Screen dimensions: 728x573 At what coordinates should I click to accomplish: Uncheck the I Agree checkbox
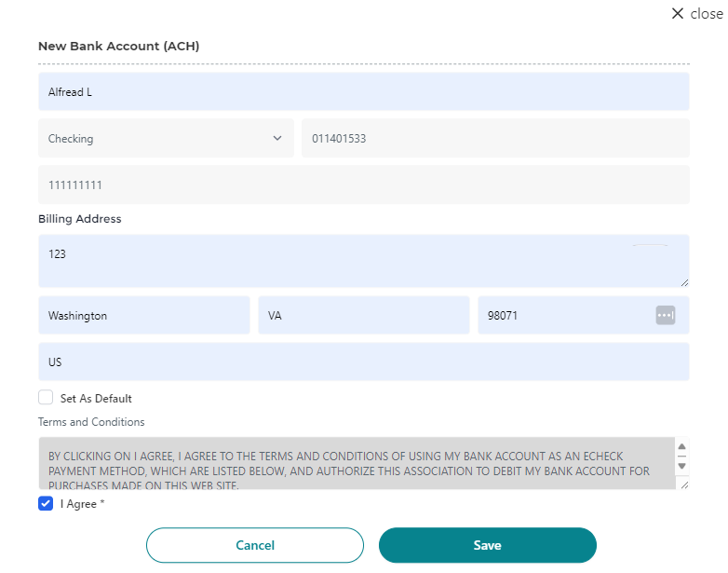click(x=46, y=504)
